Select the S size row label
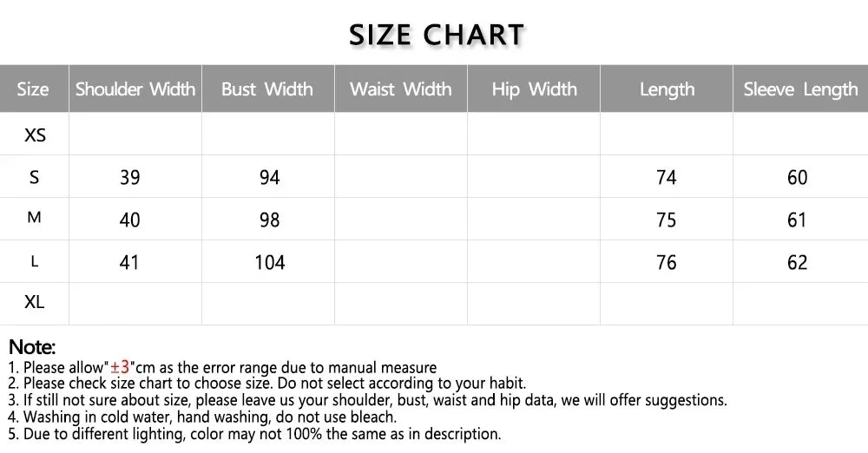Screen dimensions: 868x453 pyautogui.click(x=34, y=177)
